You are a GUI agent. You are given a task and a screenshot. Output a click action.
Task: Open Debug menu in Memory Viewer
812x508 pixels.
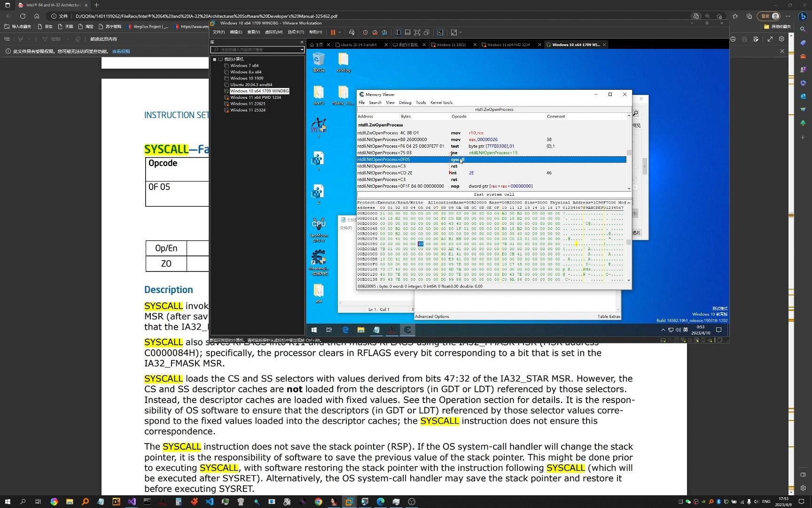point(405,103)
